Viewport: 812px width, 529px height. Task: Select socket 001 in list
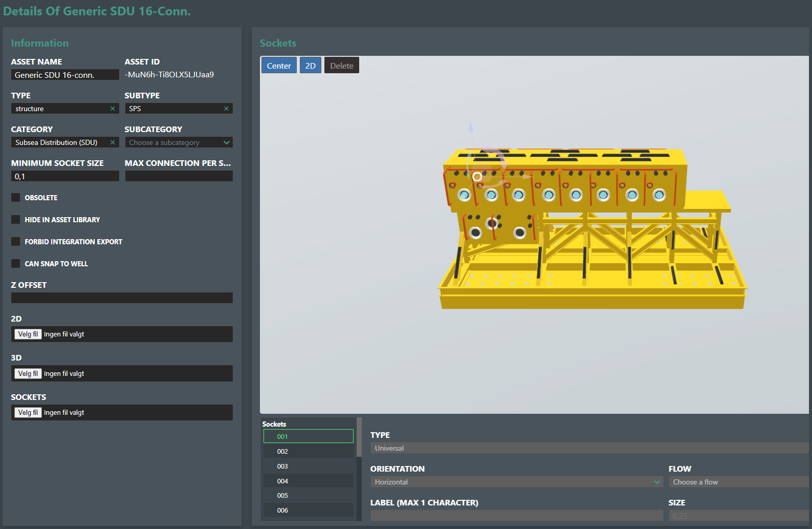[x=309, y=436]
